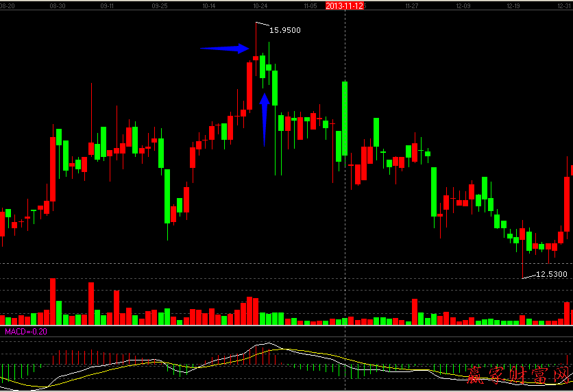Viewport: 573px width, 392px height.
Task: Click the 11-27 date on time axis
Action: (x=411, y=5)
